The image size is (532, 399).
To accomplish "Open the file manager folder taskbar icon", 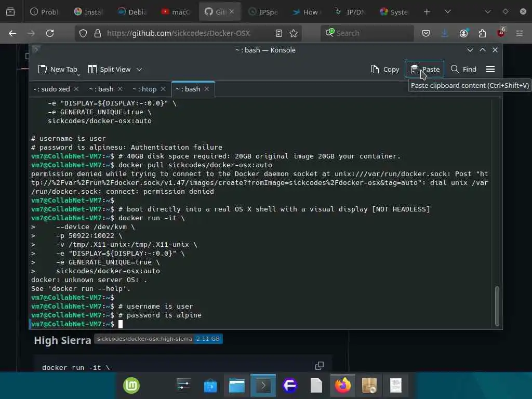I will click(237, 386).
